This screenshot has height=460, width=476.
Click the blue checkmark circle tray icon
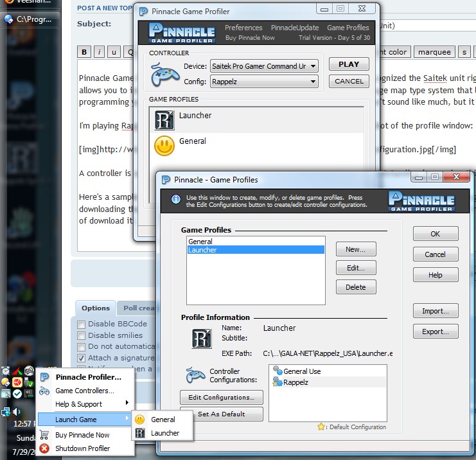[17, 394]
